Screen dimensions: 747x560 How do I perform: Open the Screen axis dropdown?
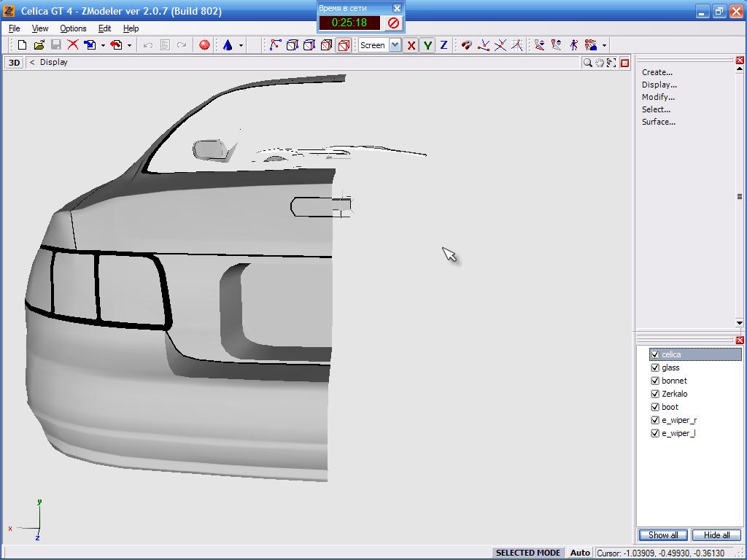click(x=395, y=45)
